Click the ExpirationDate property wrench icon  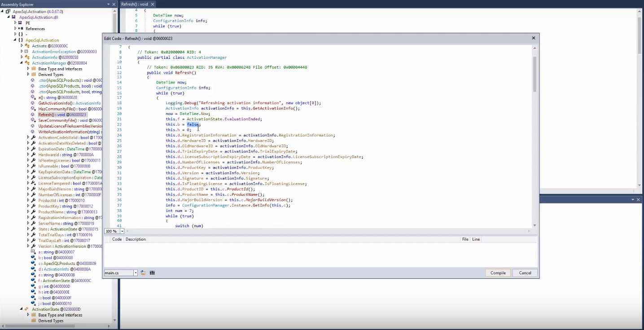point(33,149)
